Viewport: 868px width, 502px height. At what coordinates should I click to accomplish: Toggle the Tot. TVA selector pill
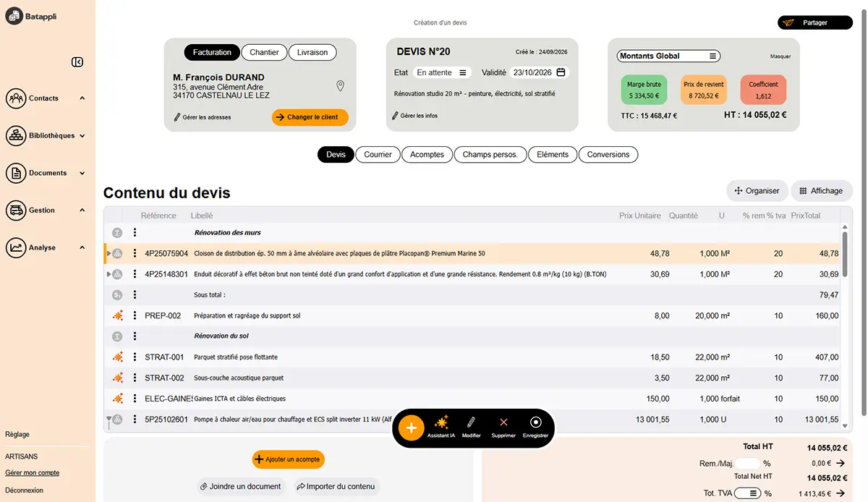748,493
